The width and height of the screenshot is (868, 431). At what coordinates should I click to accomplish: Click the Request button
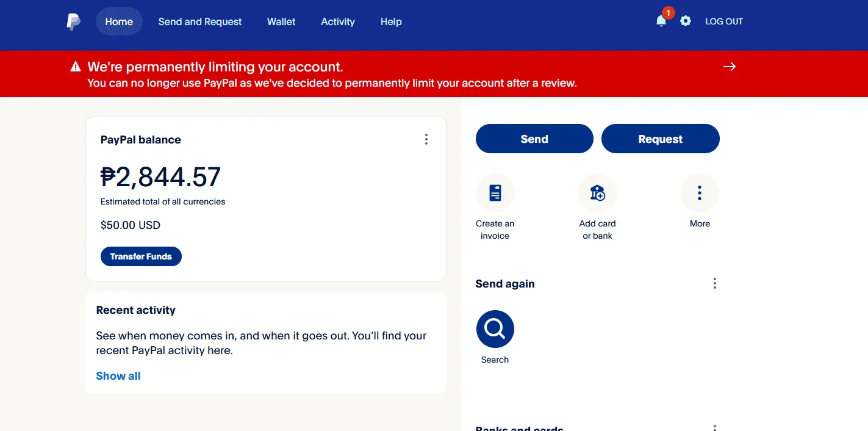tap(661, 139)
